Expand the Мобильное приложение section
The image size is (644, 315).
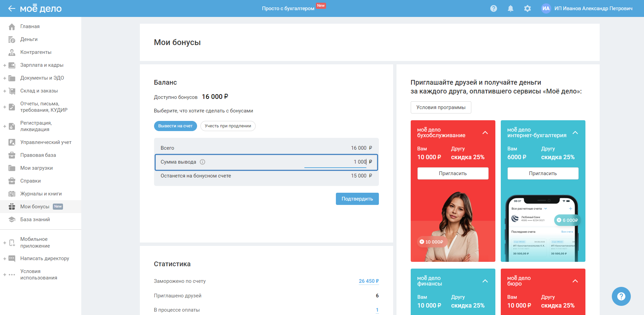point(5,243)
